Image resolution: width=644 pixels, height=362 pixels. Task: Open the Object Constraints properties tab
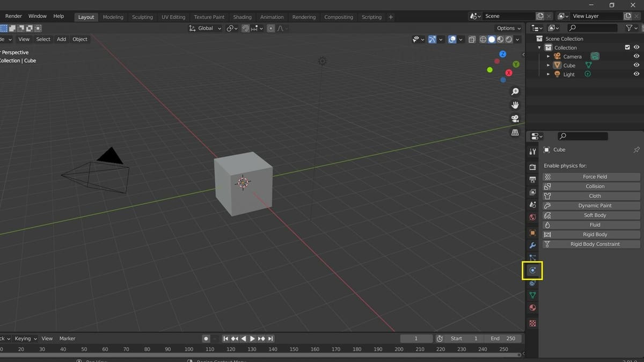(532, 283)
